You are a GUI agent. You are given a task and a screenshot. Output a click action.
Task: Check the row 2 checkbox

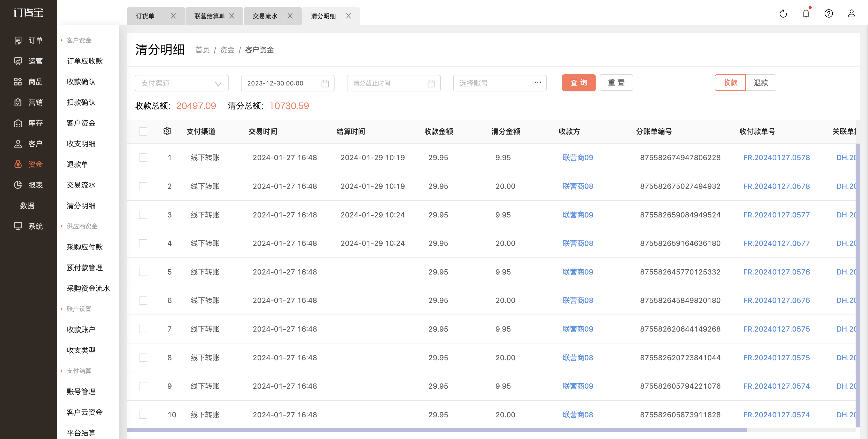143,186
